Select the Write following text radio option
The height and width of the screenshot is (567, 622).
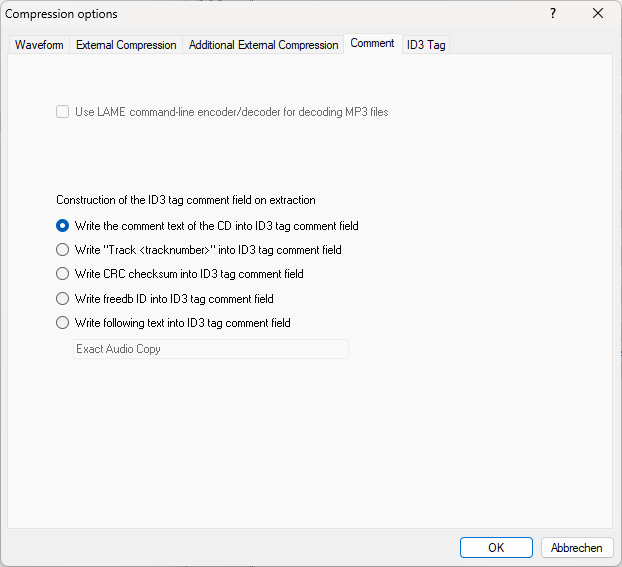(x=63, y=323)
